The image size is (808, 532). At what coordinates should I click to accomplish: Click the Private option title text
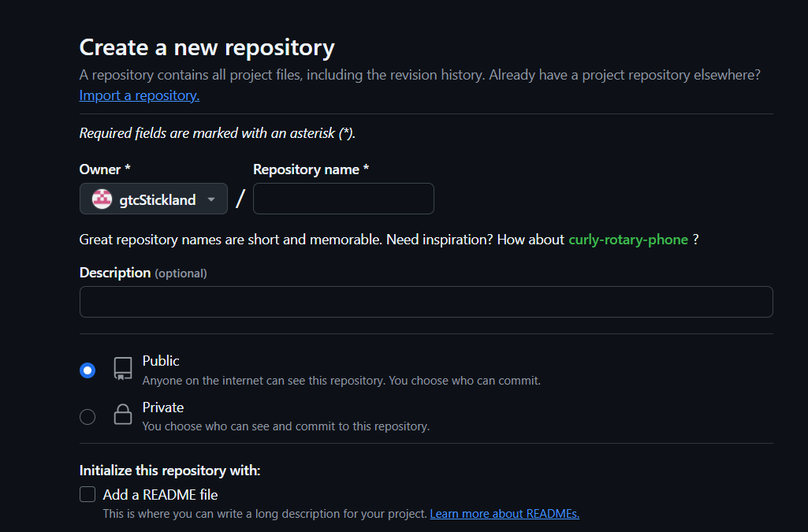[163, 407]
